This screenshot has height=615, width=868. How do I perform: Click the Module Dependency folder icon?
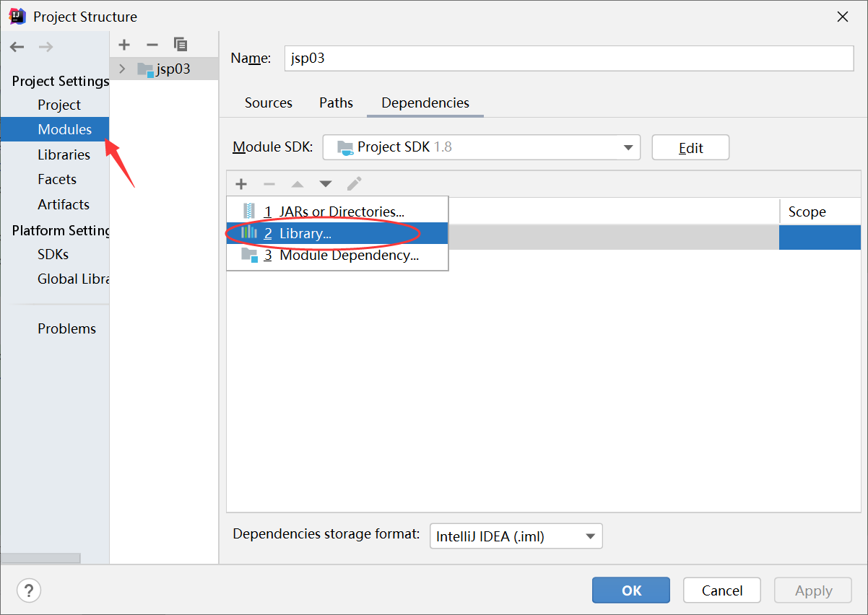coord(249,255)
